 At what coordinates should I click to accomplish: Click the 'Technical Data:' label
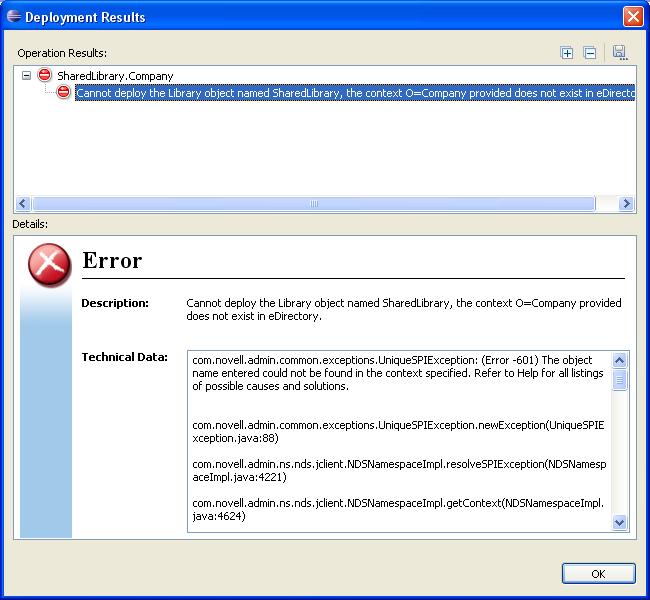pos(124,357)
